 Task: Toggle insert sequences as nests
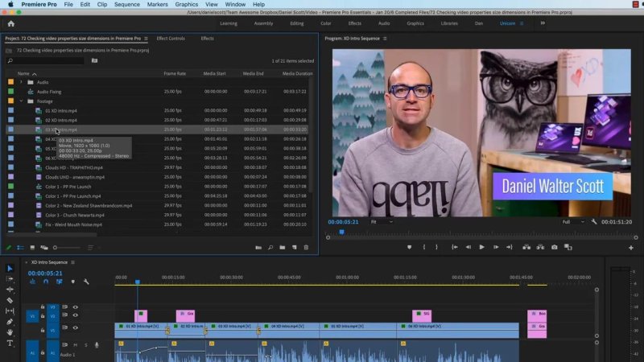coord(32,282)
